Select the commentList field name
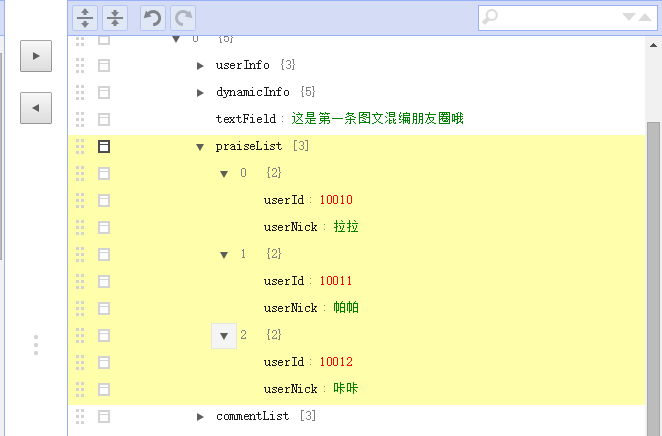The width and height of the screenshot is (662, 436). (253, 416)
